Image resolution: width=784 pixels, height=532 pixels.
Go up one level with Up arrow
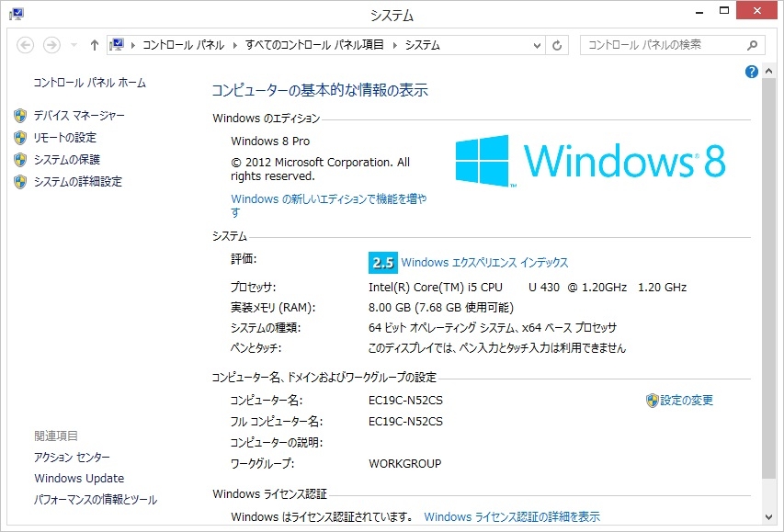click(x=95, y=45)
